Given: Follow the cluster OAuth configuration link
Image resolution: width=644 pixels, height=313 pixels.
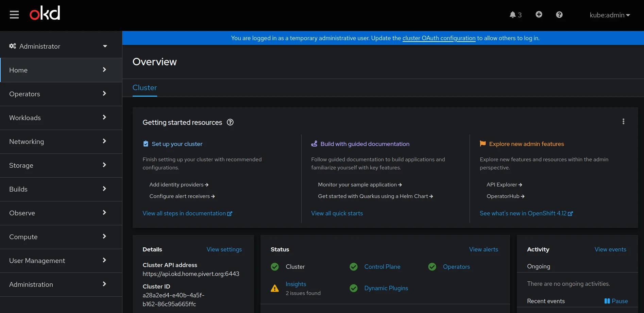Looking at the screenshot, I should (x=439, y=38).
